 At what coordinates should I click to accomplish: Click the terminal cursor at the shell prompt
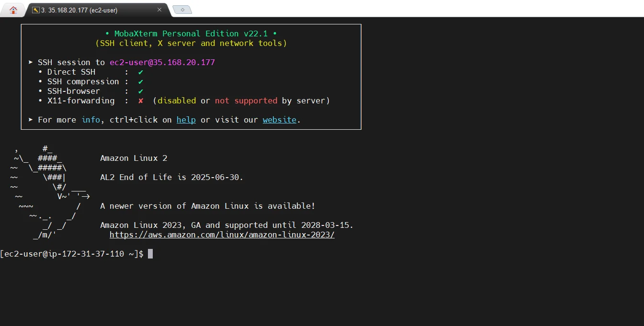click(x=150, y=254)
